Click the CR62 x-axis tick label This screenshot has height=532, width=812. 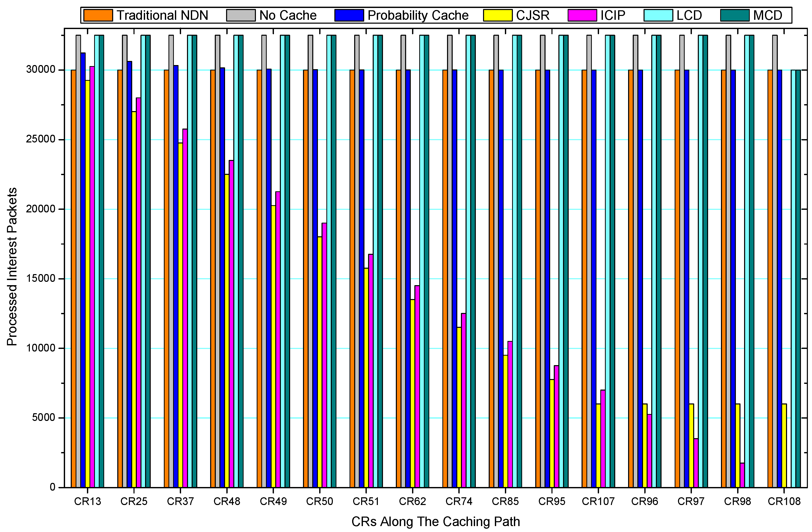tap(413, 501)
